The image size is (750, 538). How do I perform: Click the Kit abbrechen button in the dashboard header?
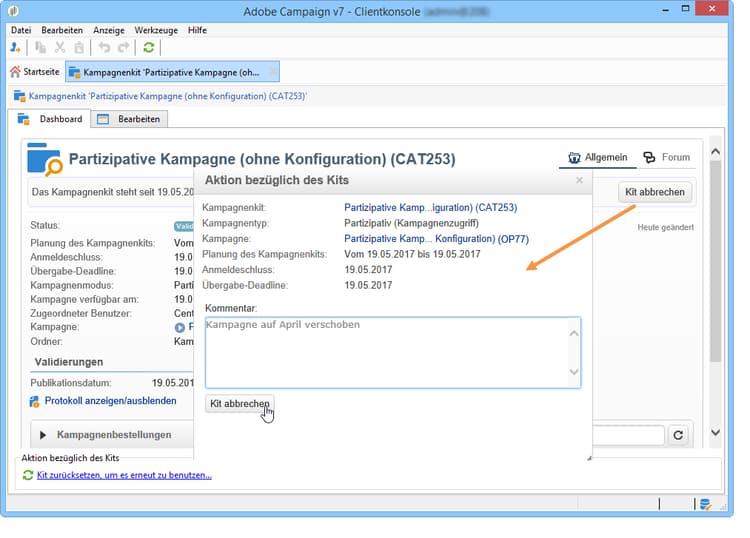pyautogui.click(x=655, y=192)
